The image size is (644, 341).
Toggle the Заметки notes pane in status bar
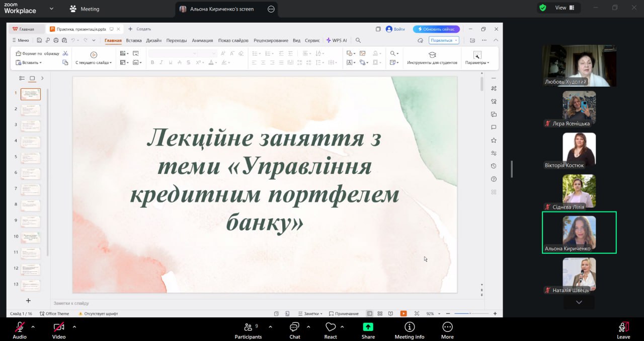[x=309, y=313]
